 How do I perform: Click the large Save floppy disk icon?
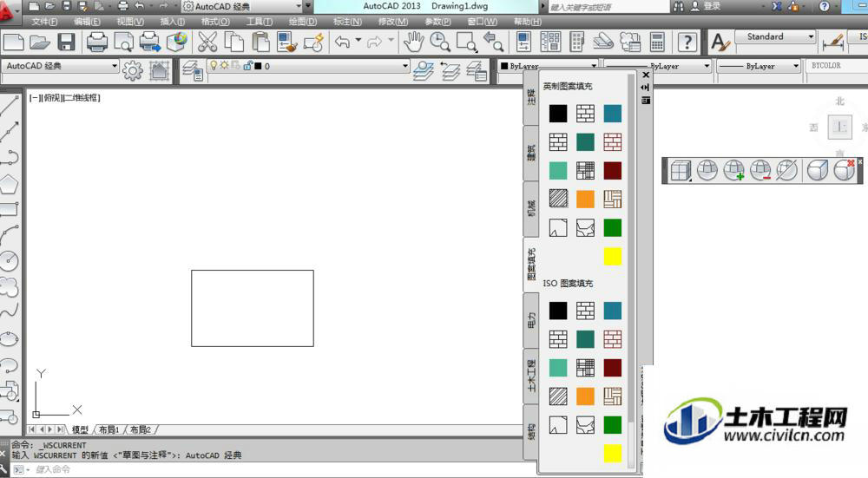tap(67, 42)
